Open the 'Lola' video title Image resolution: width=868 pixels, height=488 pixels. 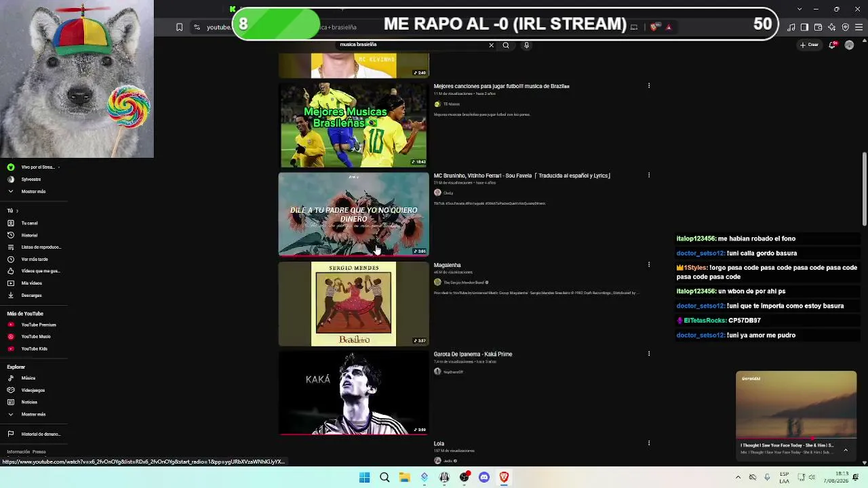click(439, 443)
